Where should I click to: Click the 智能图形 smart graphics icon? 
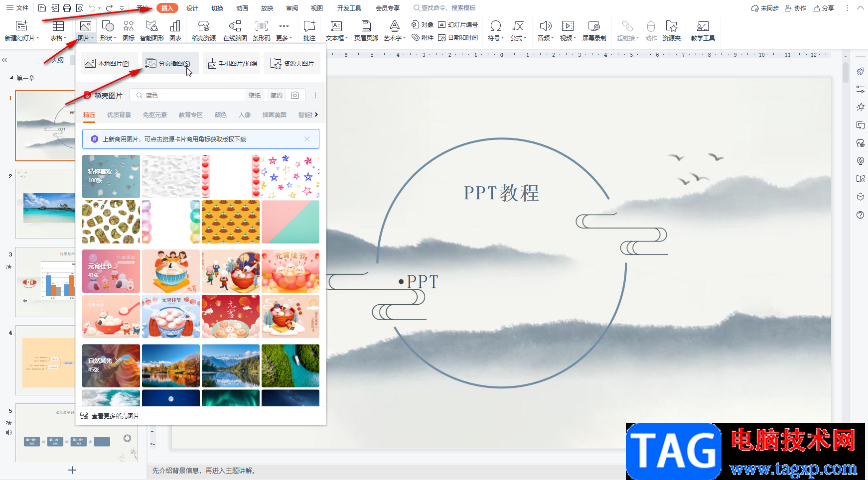coord(152,26)
